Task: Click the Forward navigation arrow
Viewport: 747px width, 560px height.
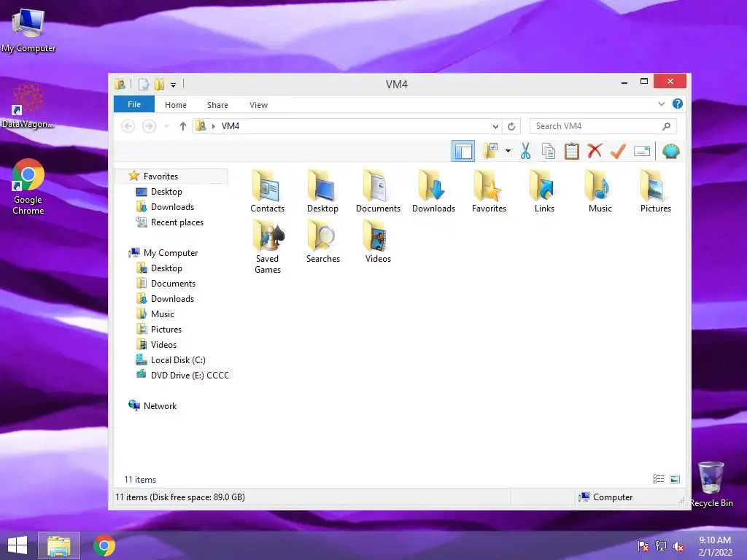Action: point(149,126)
